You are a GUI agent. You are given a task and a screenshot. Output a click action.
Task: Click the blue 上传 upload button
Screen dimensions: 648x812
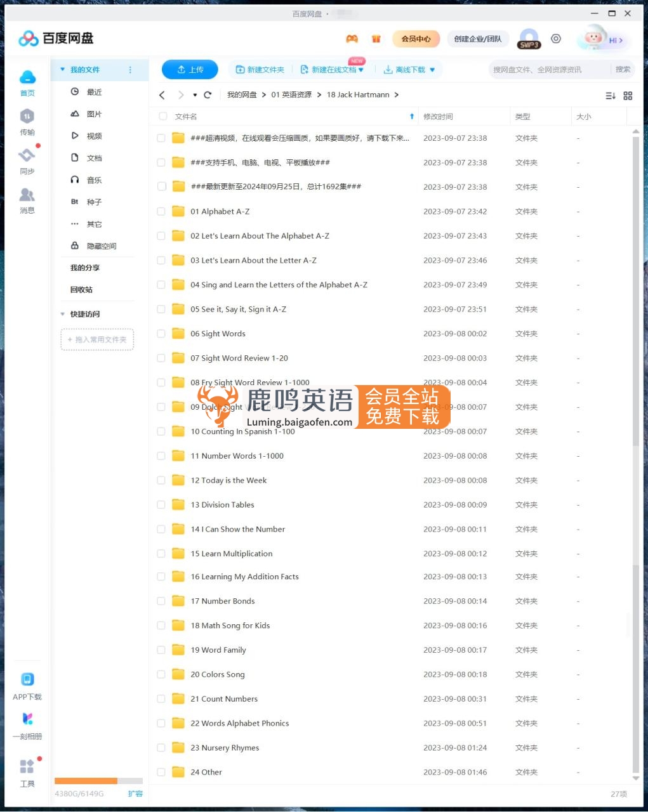(190, 70)
